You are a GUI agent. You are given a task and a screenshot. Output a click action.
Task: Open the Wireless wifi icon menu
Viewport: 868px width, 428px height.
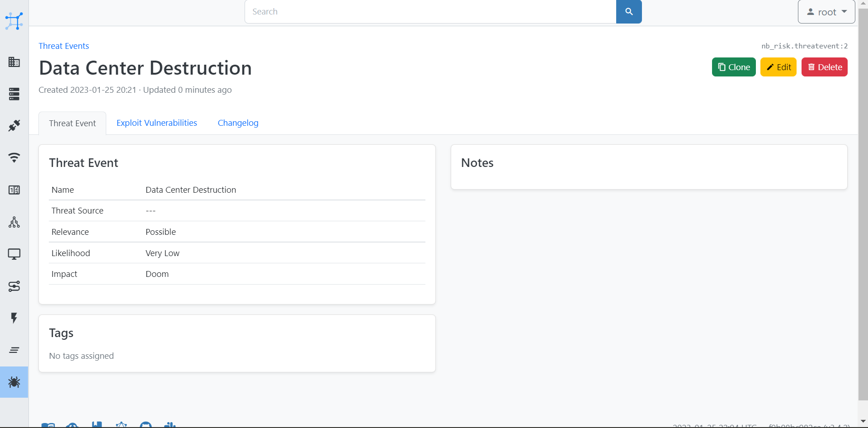point(14,157)
